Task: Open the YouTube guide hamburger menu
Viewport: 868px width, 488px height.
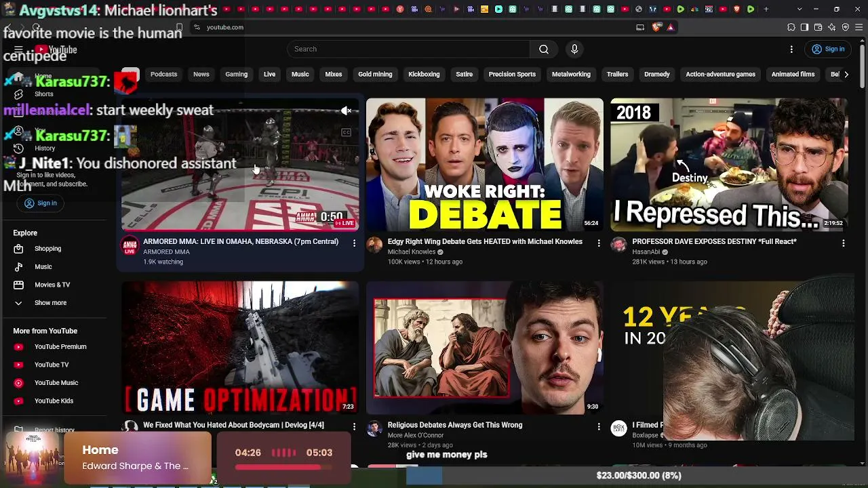Action: click(19, 49)
